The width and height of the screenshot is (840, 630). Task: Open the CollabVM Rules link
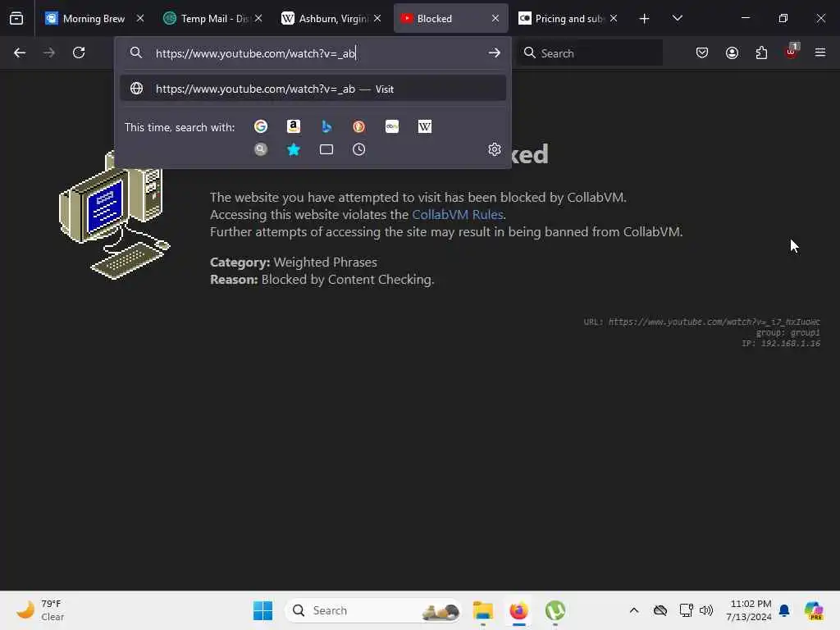click(x=458, y=214)
